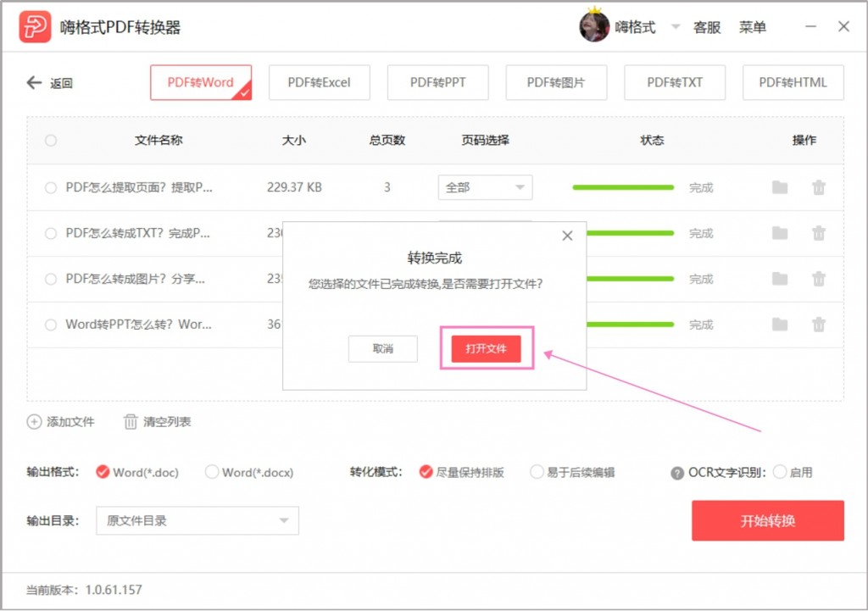Click the OCR help question mark icon

(677, 473)
